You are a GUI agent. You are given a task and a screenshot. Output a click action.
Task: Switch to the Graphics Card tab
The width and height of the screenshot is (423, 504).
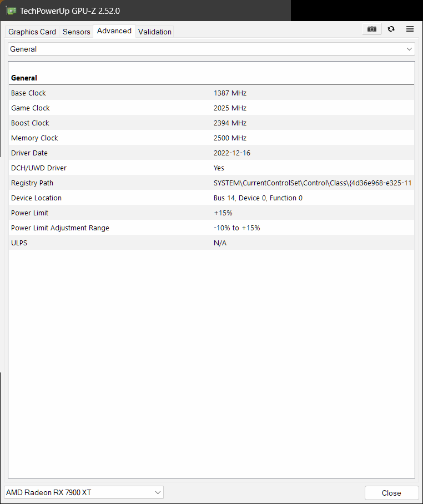(x=32, y=32)
